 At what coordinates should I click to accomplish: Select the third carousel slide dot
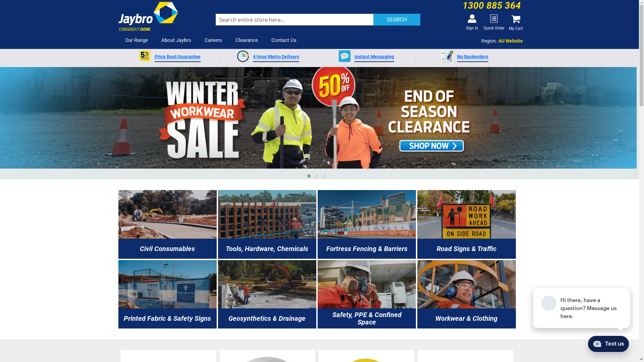325,176
